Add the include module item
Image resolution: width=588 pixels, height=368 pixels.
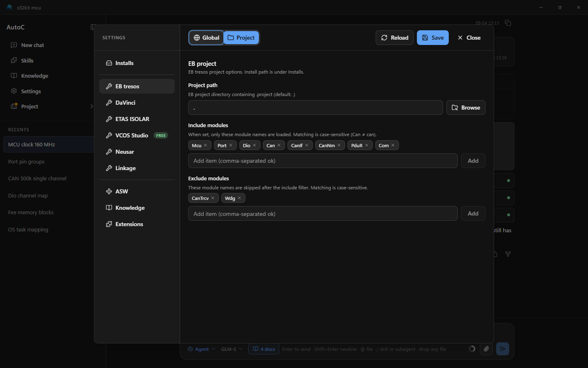click(473, 161)
